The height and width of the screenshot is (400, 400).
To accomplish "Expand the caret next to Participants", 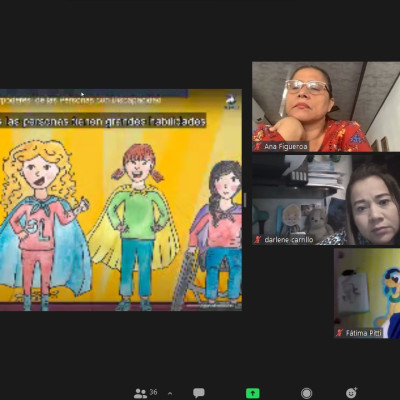I will (170, 393).
